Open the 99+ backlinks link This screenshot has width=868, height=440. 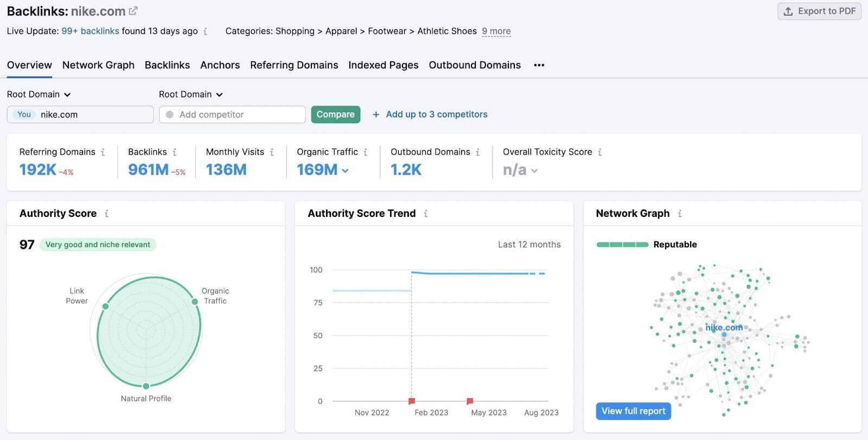pyautogui.click(x=90, y=31)
